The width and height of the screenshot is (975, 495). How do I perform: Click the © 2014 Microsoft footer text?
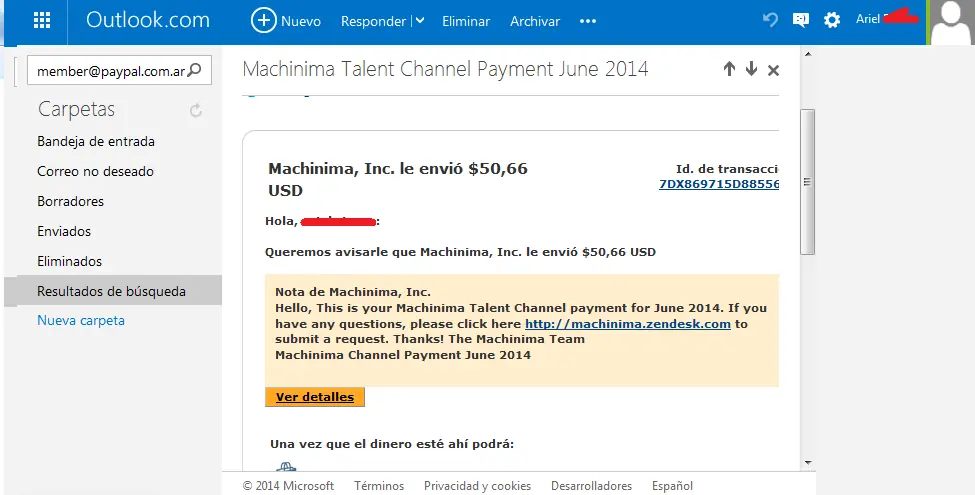coord(288,486)
